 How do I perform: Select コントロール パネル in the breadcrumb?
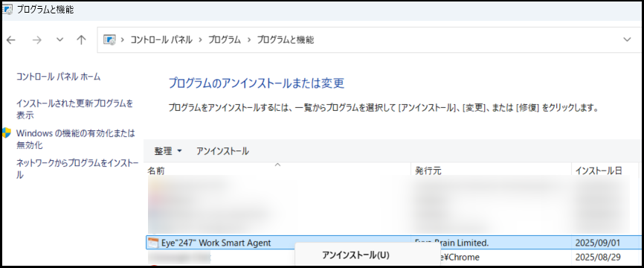click(x=161, y=40)
